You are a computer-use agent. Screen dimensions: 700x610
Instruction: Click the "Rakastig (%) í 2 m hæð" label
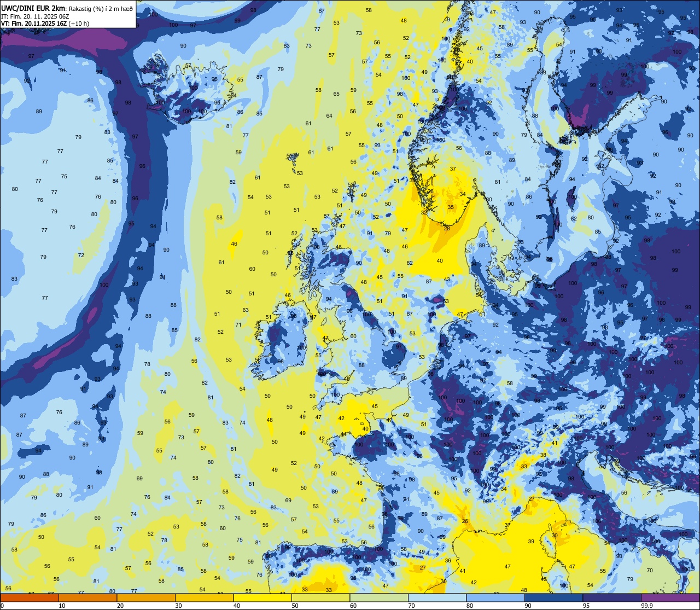(x=102, y=8)
